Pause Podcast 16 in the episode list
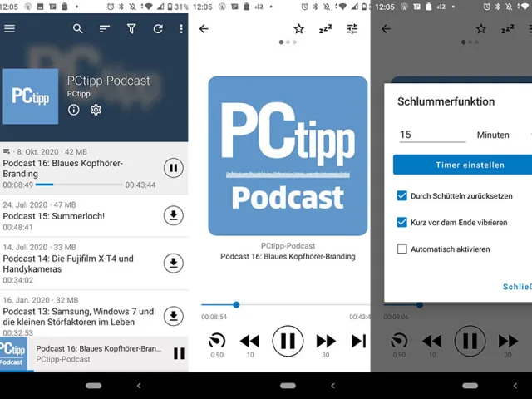The height and width of the screenshot is (399, 532). click(x=174, y=168)
